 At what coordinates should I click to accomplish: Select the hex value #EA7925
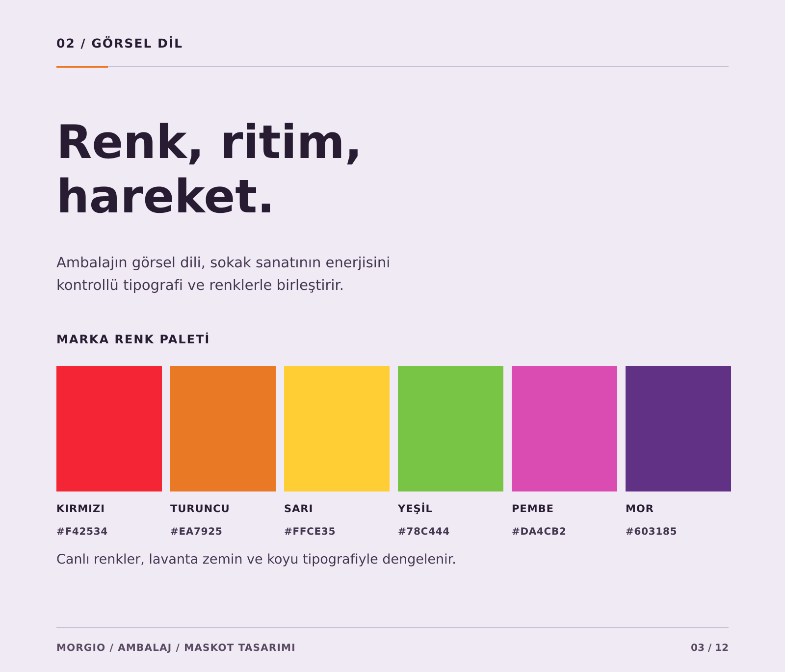[x=196, y=531]
